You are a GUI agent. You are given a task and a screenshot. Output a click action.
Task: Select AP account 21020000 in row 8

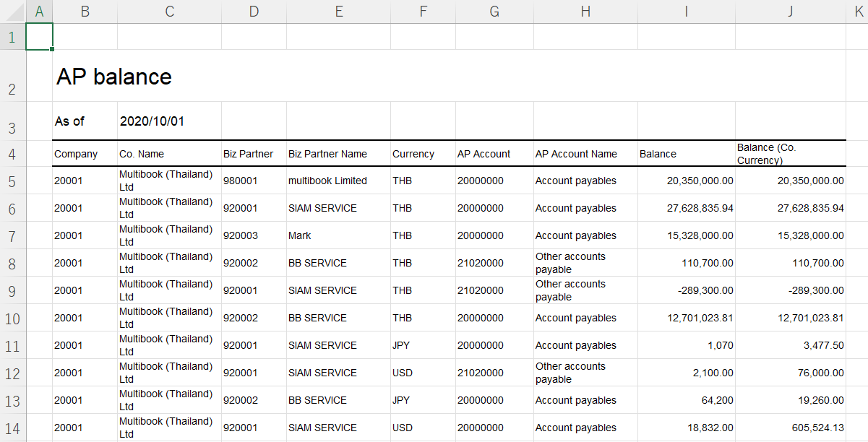click(x=494, y=263)
